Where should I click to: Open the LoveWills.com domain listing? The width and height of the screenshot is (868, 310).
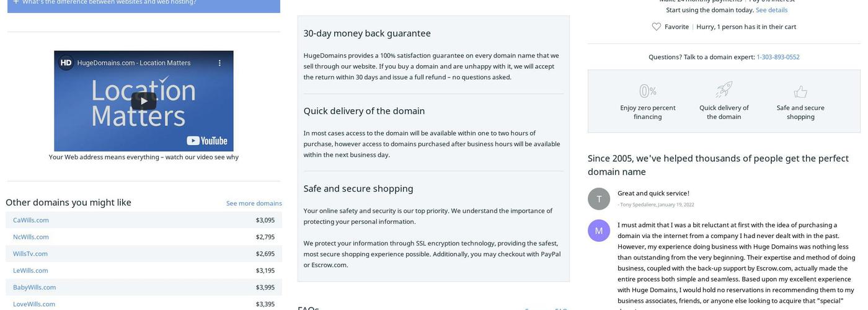(x=34, y=304)
